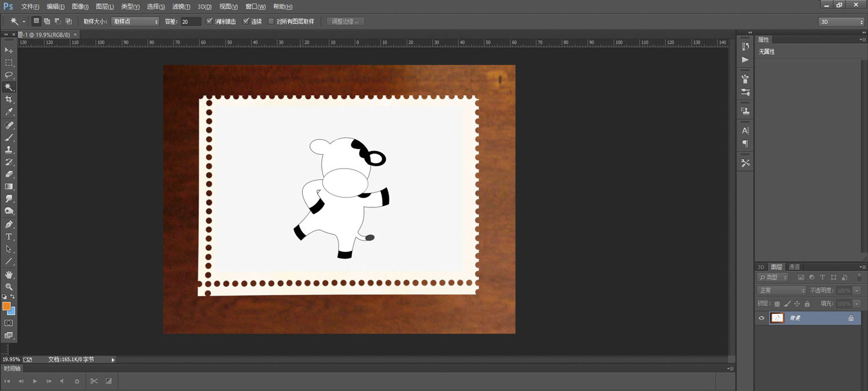Play the timeline animation
The height and width of the screenshot is (391, 868).
(x=35, y=381)
